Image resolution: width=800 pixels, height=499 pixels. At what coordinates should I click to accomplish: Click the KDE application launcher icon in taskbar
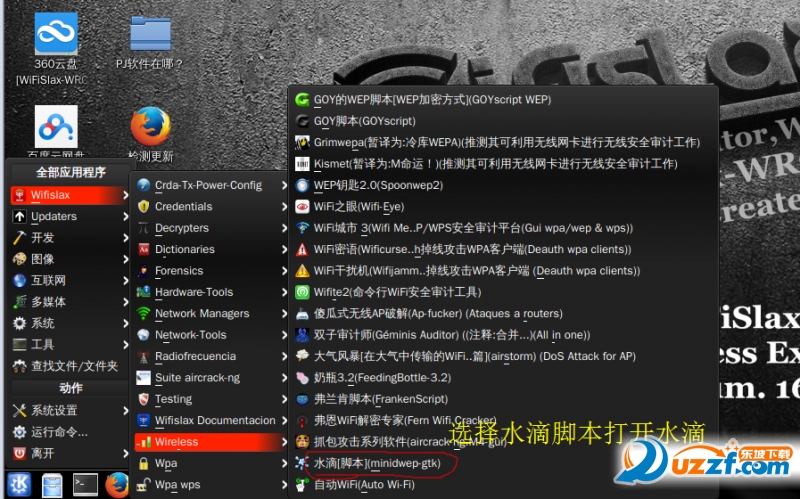coord(19,484)
